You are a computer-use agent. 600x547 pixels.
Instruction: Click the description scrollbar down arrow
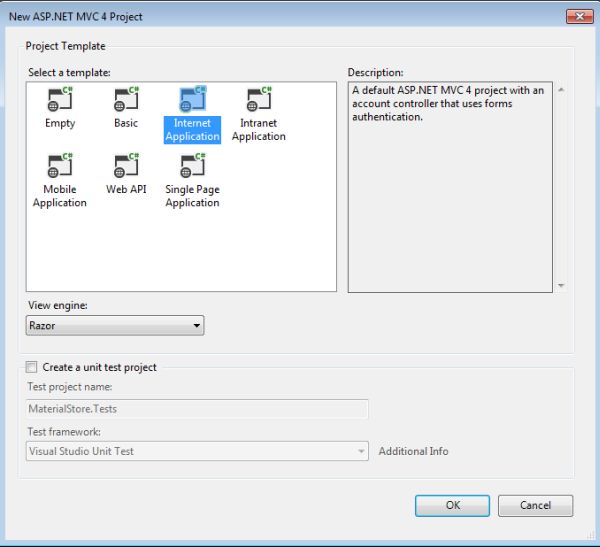click(x=561, y=286)
